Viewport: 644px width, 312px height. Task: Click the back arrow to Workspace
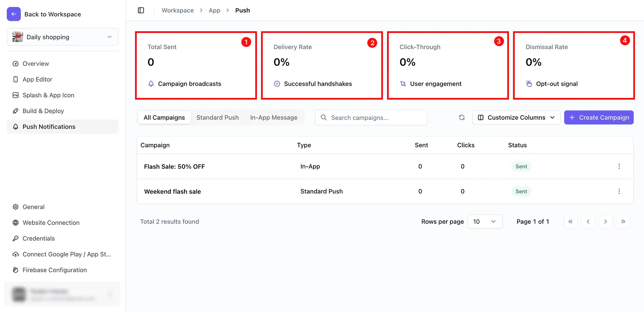click(14, 14)
